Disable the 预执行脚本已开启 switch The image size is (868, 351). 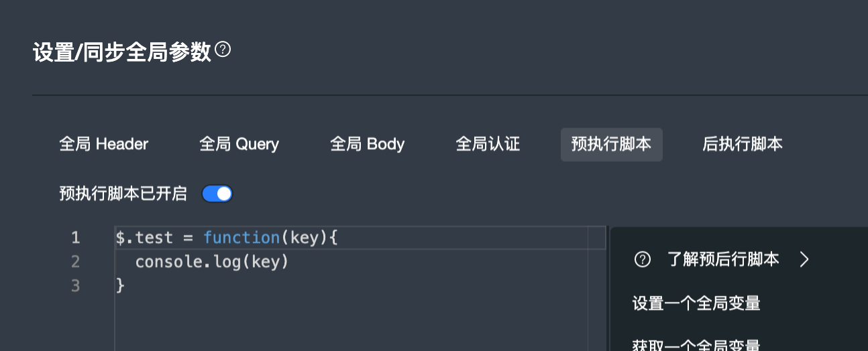[x=217, y=194]
